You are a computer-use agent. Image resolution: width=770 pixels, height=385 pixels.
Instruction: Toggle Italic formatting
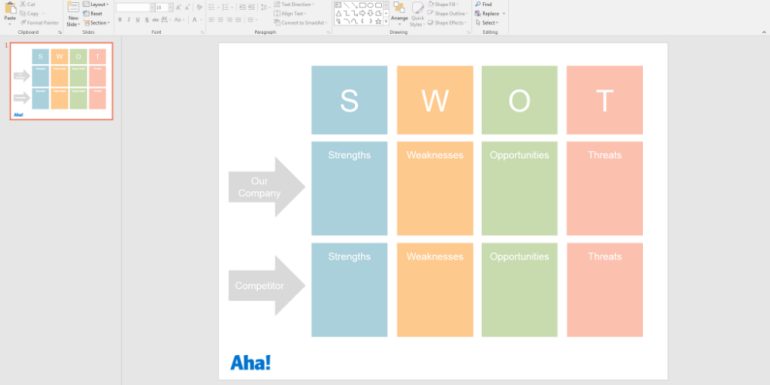[129, 20]
